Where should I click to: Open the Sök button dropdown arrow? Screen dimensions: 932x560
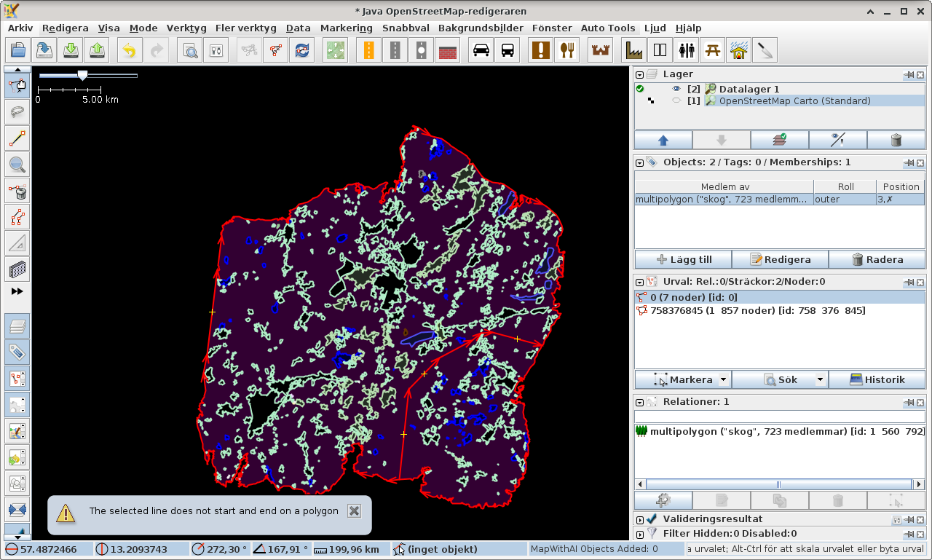tap(820, 379)
